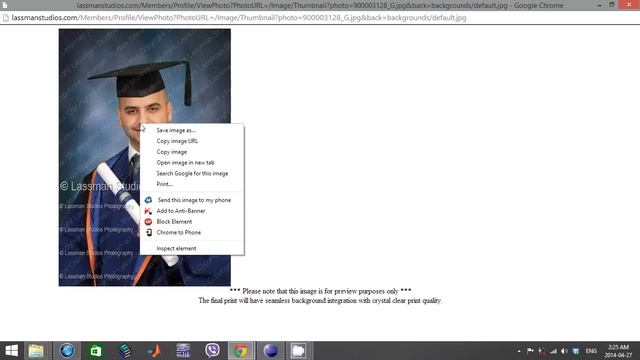Click the graduation portrait photo
Viewport: 640px width, 360px height.
[x=144, y=157]
